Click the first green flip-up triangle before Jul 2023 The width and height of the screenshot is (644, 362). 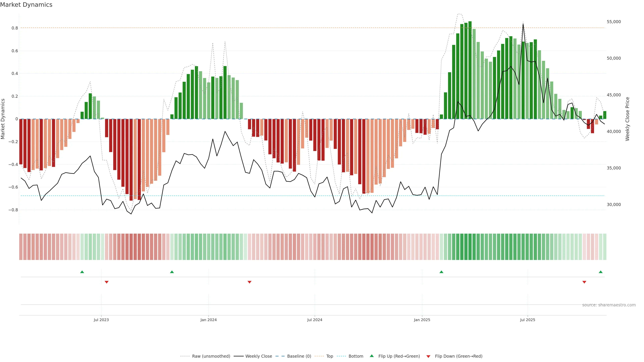click(x=82, y=272)
